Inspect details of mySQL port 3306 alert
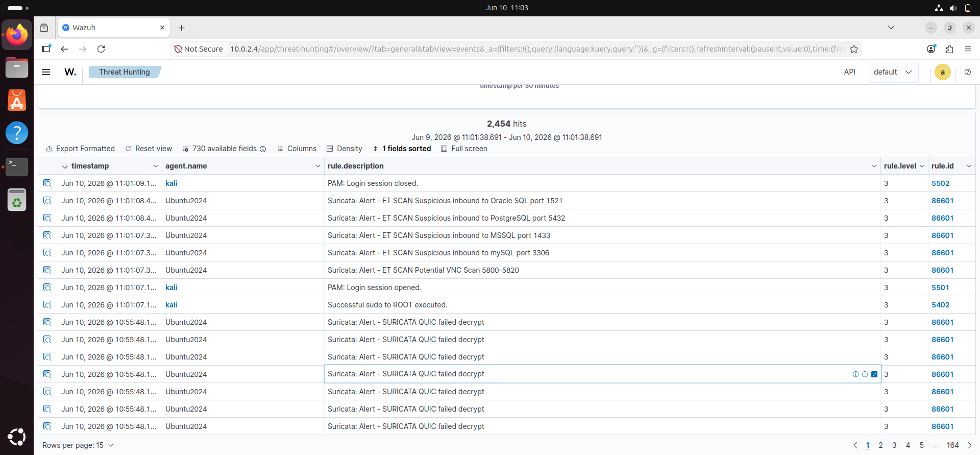980x455 pixels. pos(47,253)
